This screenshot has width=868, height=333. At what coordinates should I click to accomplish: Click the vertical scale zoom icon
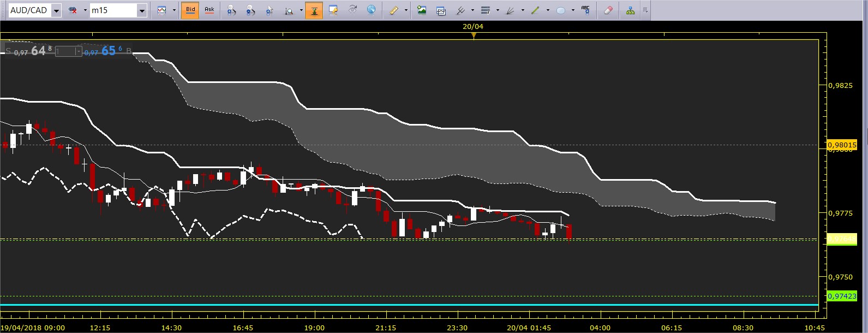coord(289,10)
